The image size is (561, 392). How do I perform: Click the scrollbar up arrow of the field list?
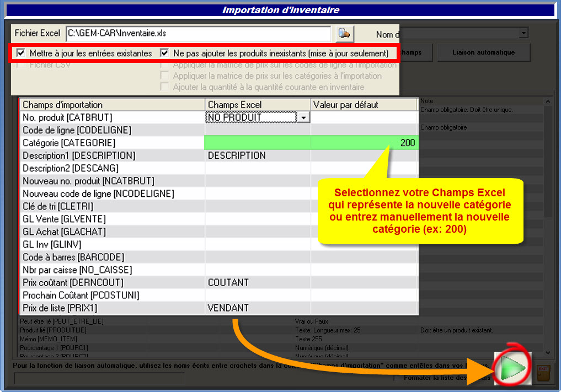tap(548, 101)
